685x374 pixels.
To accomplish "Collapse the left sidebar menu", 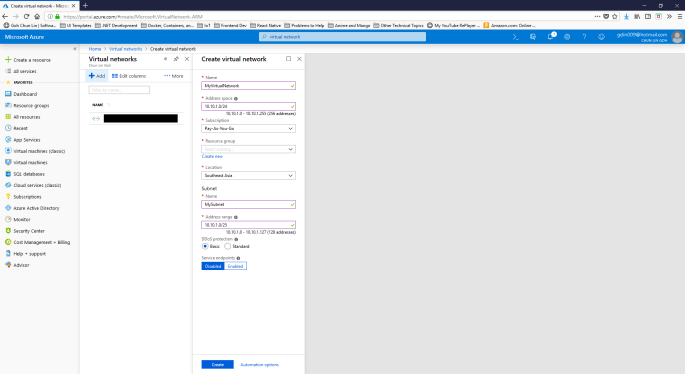I will pyautogui.click(x=75, y=49).
